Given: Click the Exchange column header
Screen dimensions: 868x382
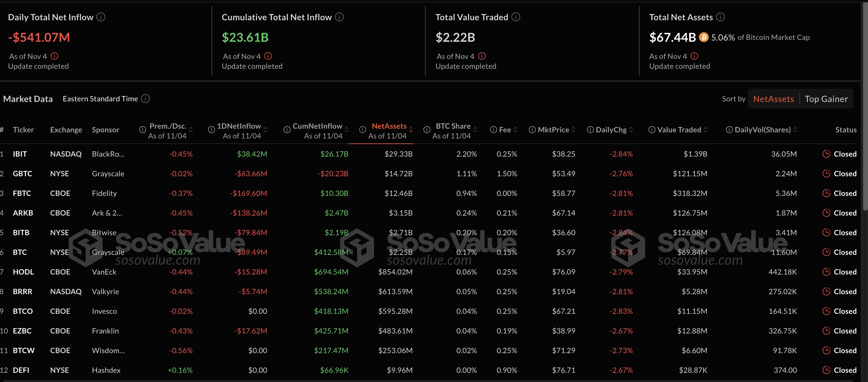Looking at the screenshot, I should click(x=66, y=130).
